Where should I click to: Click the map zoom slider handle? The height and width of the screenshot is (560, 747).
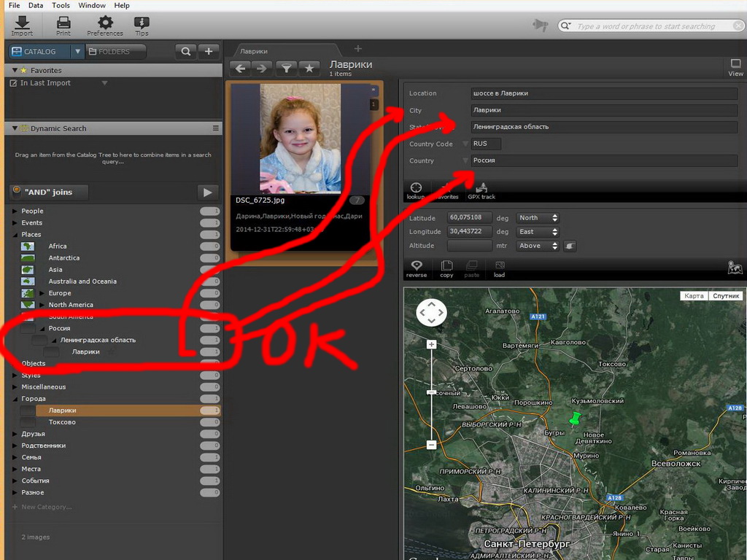[432, 392]
